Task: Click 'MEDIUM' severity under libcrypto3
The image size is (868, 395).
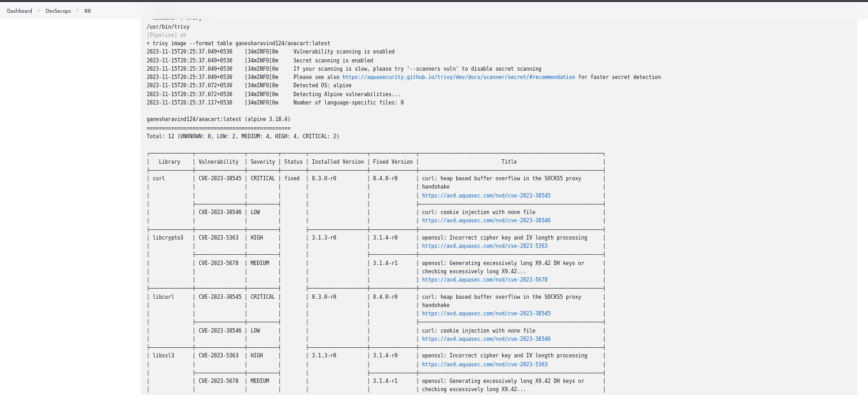Action: [x=260, y=263]
